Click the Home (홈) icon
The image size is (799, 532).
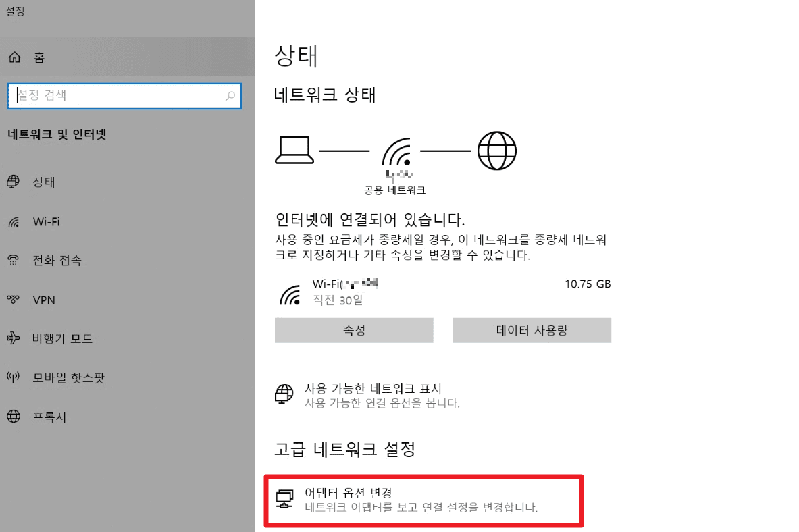(12, 57)
